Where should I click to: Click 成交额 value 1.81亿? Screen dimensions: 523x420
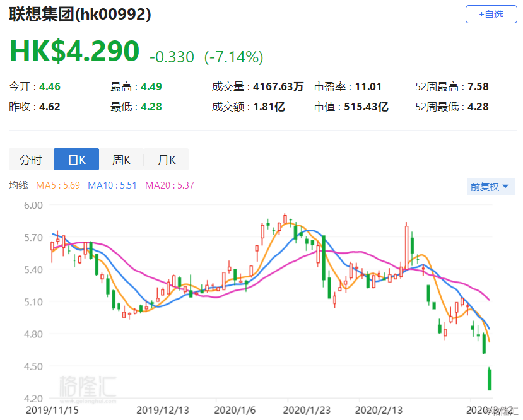269,107
